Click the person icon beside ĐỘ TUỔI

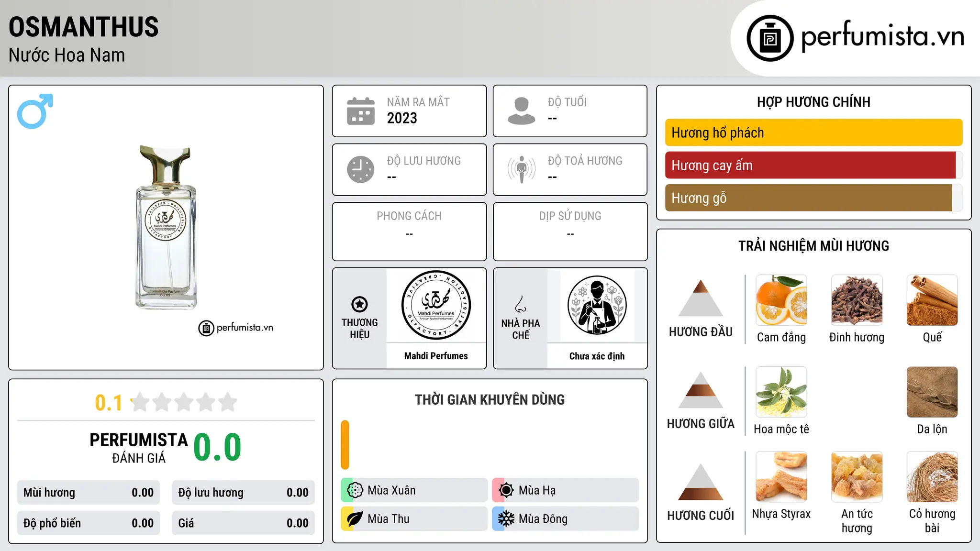522,111
